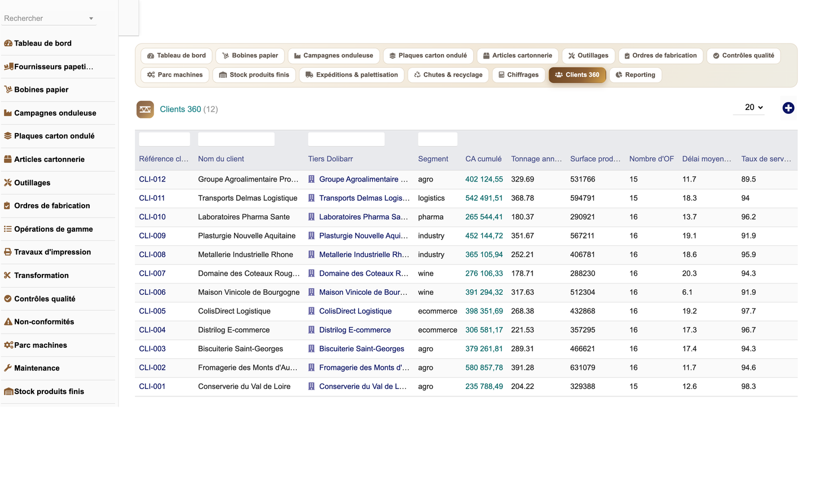Viewport: 815px width, 504px height.
Task: Click the Stock produits finis sidebar icon
Action: click(x=8, y=391)
